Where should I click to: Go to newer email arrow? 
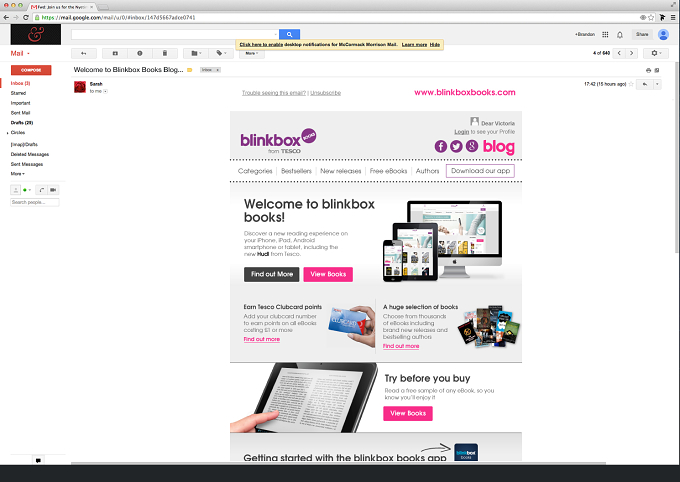(x=619, y=53)
